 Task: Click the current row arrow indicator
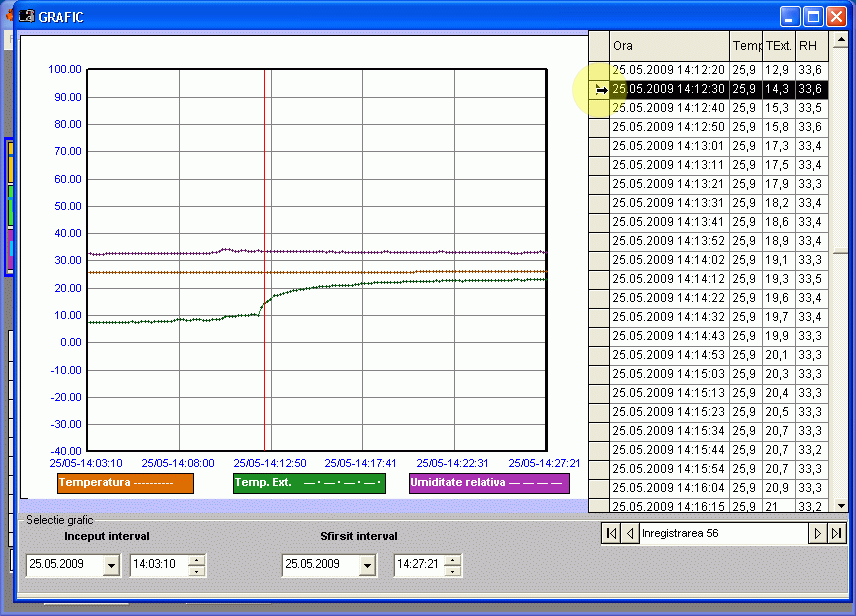pyautogui.click(x=599, y=90)
